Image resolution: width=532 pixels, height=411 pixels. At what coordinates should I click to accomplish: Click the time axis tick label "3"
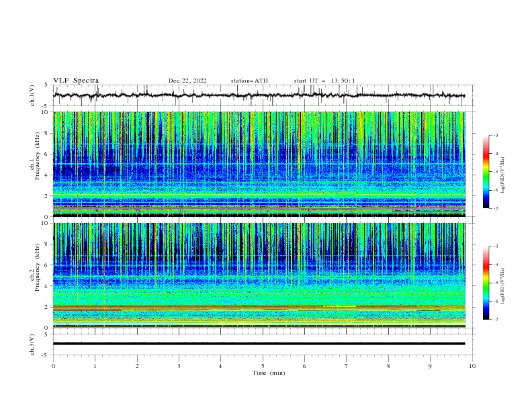pos(179,366)
